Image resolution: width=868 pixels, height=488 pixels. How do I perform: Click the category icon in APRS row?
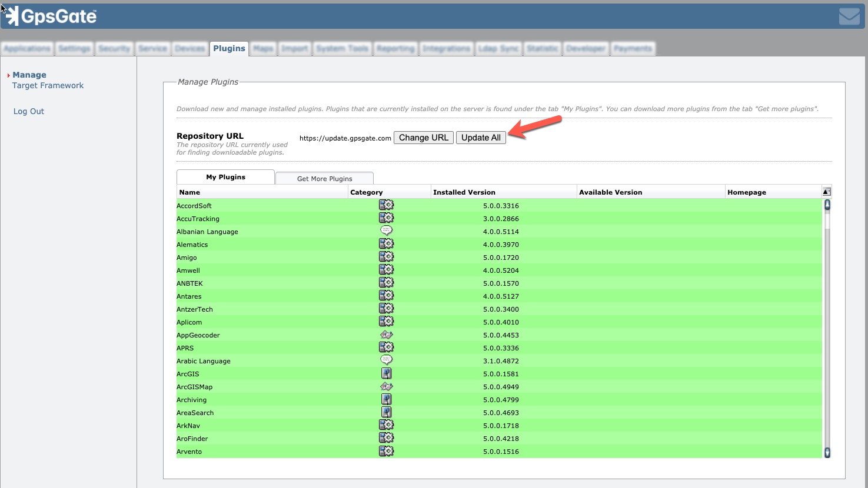[386, 347]
